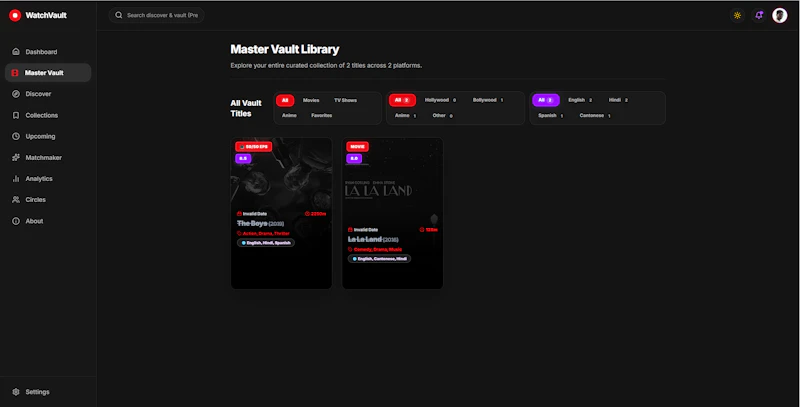Click the Dashboard home icon

[x=16, y=52]
